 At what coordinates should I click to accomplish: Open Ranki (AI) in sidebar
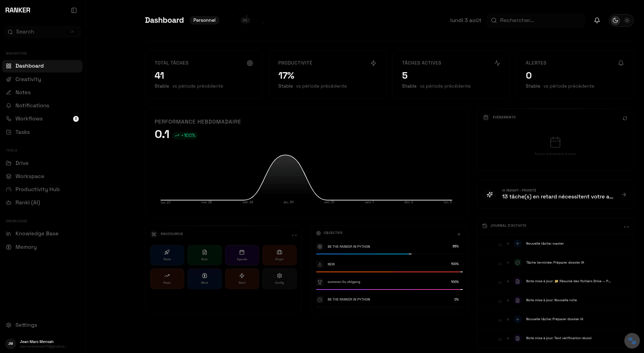pos(42,203)
